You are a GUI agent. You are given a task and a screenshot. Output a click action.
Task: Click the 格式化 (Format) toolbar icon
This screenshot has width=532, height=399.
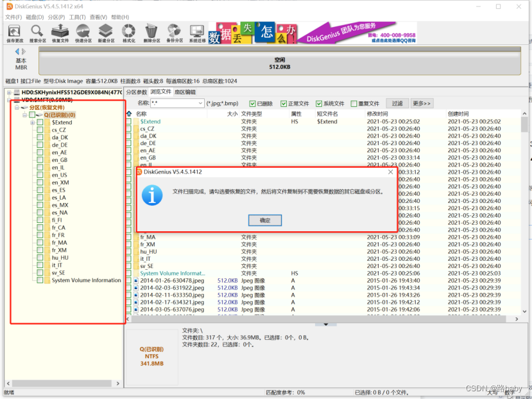pos(128,32)
